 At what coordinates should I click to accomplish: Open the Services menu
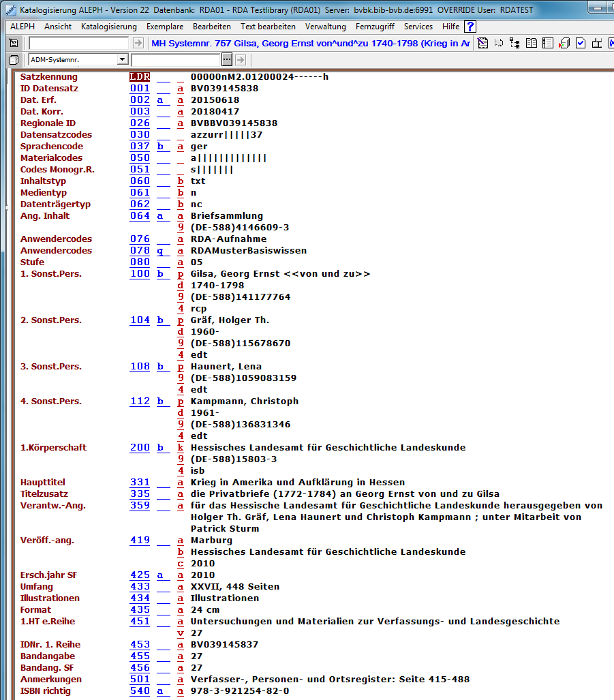click(418, 27)
